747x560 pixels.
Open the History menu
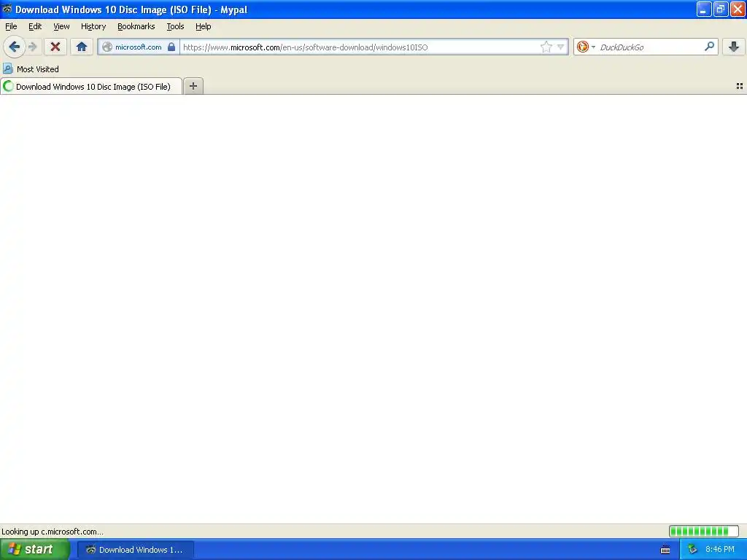click(x=93, y=26)
